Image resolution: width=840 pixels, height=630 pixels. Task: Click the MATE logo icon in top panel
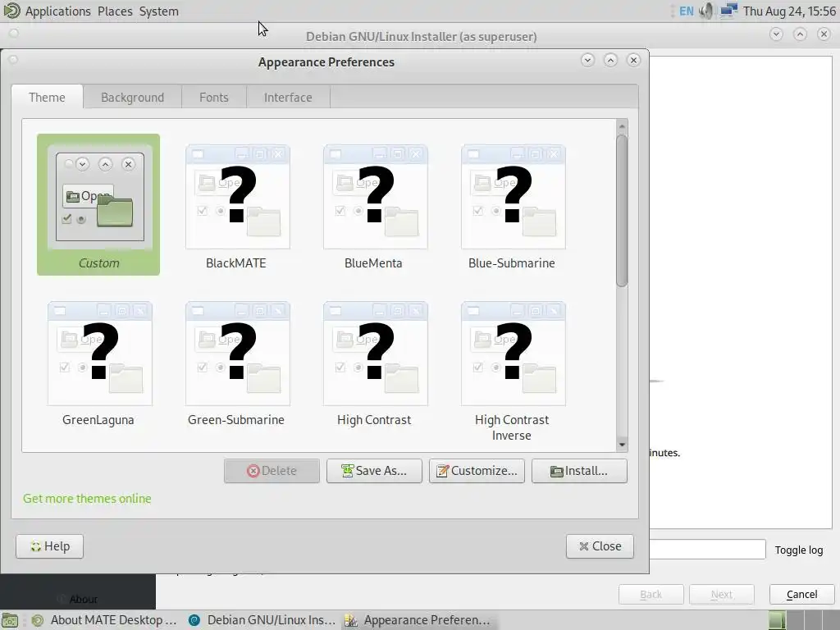[x=11, y=11]
